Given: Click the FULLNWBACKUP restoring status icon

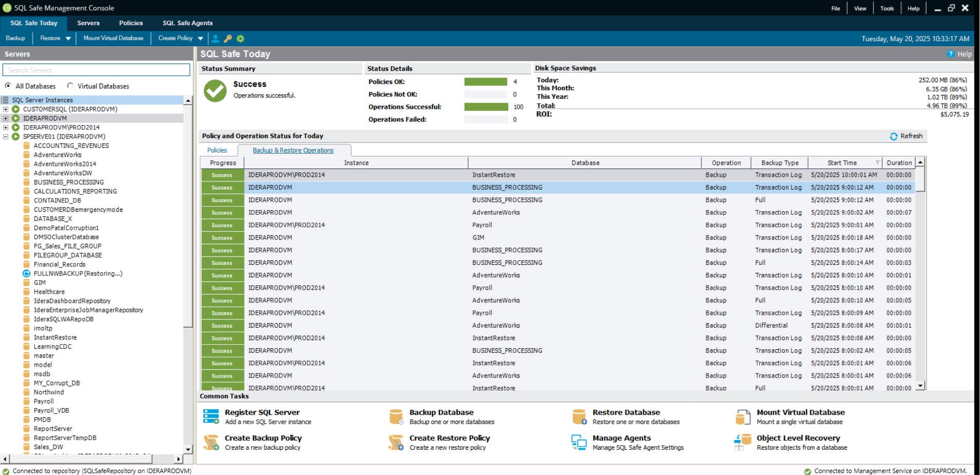Looking at the screenshot, I should pos(27,274).
